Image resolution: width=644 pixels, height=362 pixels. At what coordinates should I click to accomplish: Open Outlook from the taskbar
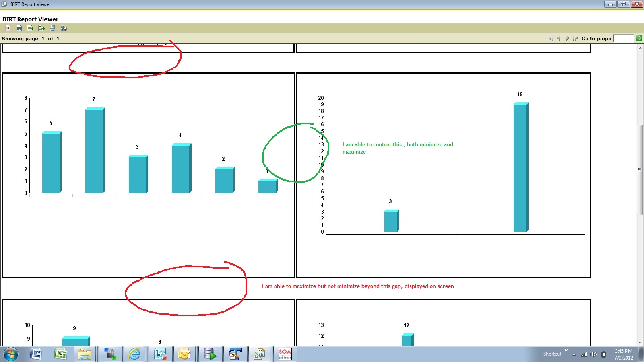[184, 354]
